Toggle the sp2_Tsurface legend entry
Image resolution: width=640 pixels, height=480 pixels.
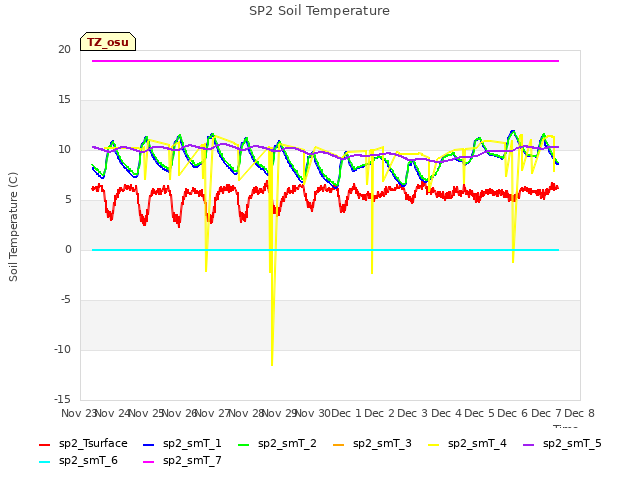pos(83,444)
